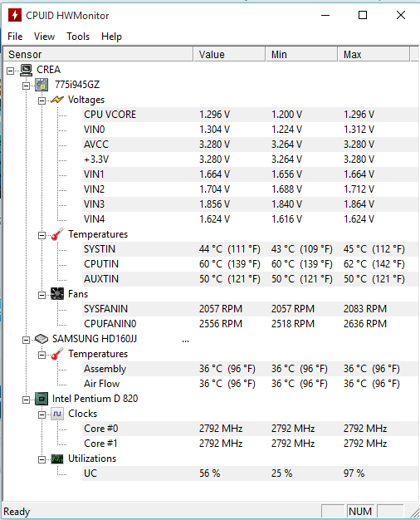
Task: Click the Fans fan icon
Action: [x=57, y=294]
